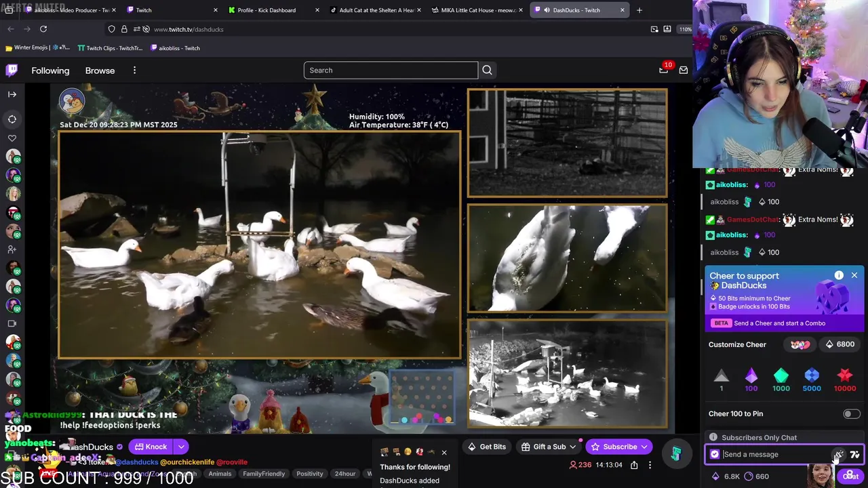Click the info icon beside Subscribers Only Chat

pyautogui.click(x=713, y=438)
